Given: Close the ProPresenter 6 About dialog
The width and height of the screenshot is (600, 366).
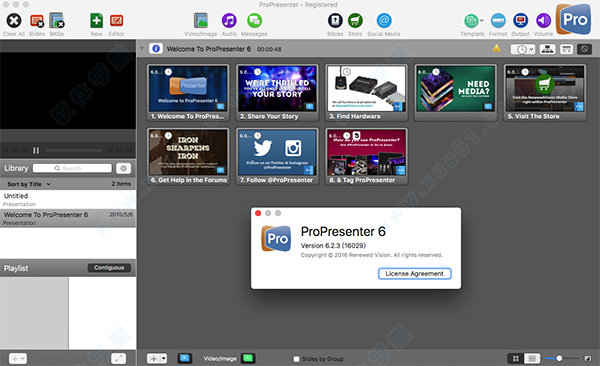Looking at the screenshot, I should coord(258,213).
